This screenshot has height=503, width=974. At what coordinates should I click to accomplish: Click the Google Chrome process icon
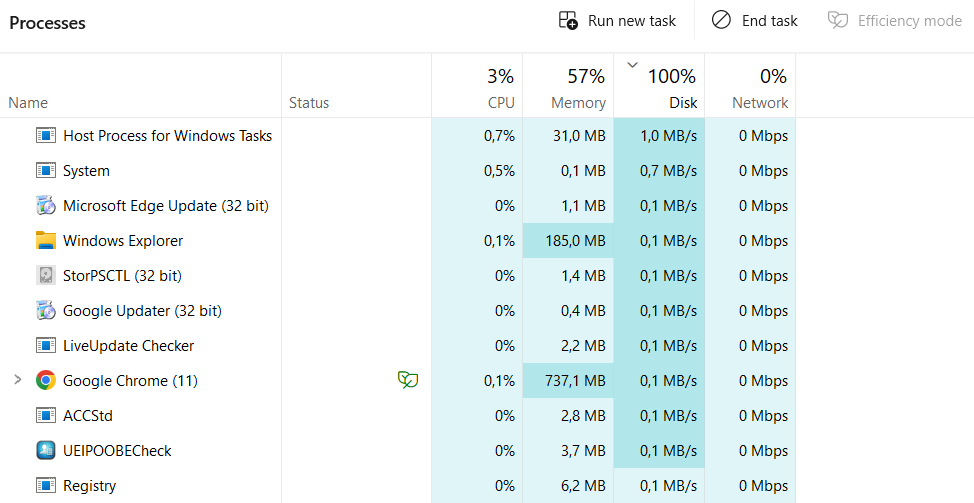click(x=46, y=380)
